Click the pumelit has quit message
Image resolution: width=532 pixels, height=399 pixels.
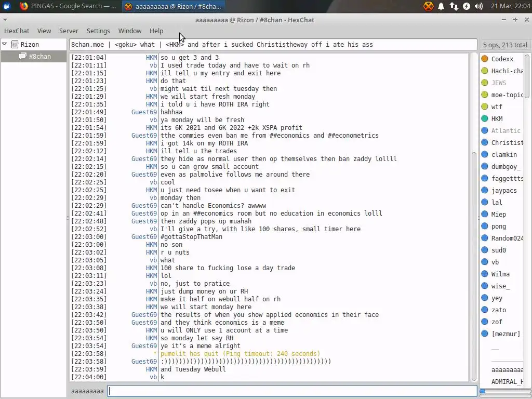pos(240,353)
